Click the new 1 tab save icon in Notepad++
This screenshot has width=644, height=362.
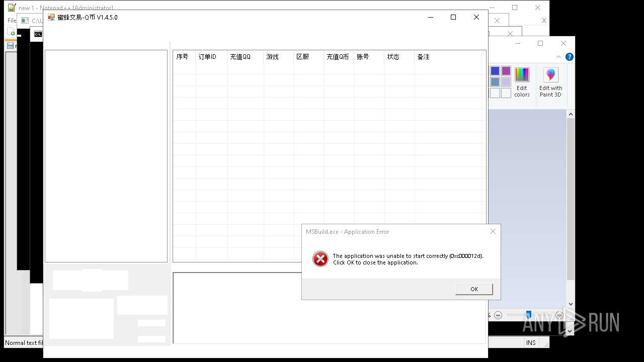pyautogui.click(x=10, y=45)
